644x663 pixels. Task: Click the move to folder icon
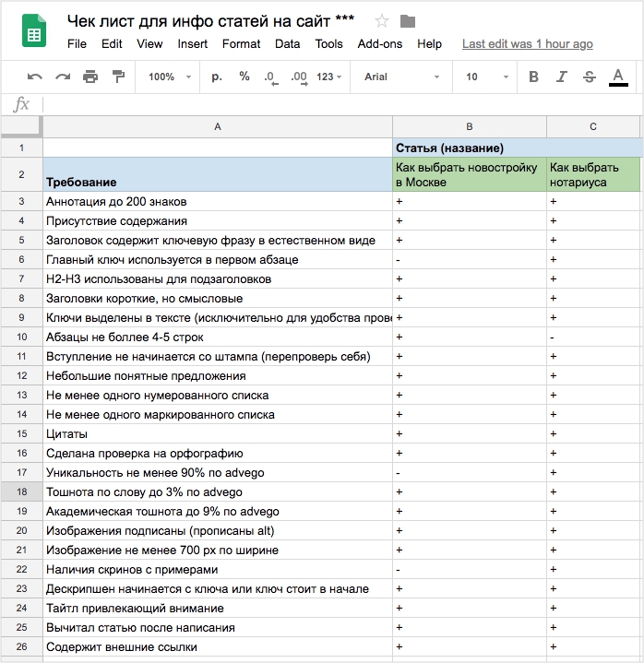[x=408, y=21]
